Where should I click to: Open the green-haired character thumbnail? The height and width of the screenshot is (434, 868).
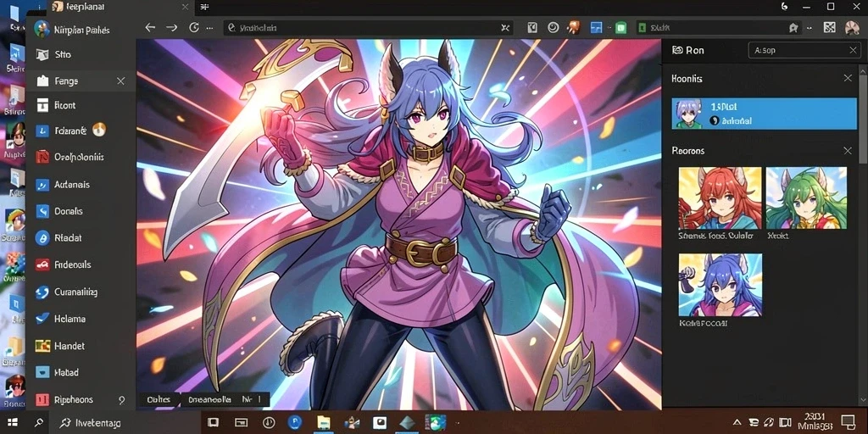point(807,198)
